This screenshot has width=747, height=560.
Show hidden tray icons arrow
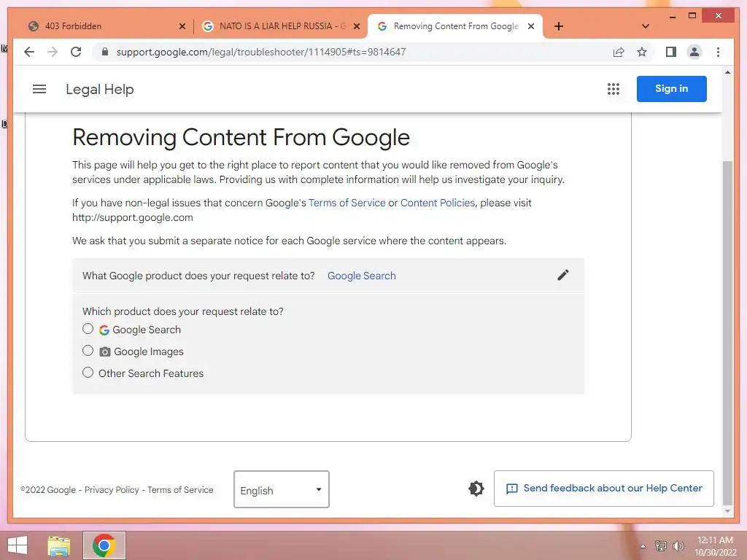(643, 546)
